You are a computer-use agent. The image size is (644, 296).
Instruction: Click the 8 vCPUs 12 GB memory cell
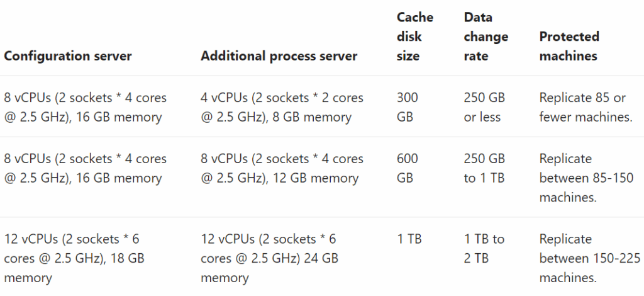pos(282,168)
